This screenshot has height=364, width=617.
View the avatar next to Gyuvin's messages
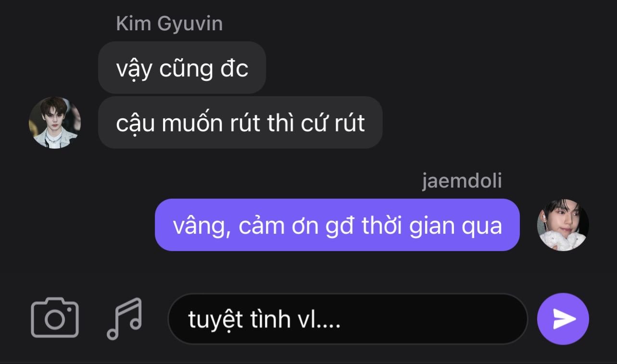(x=55, y=123)
